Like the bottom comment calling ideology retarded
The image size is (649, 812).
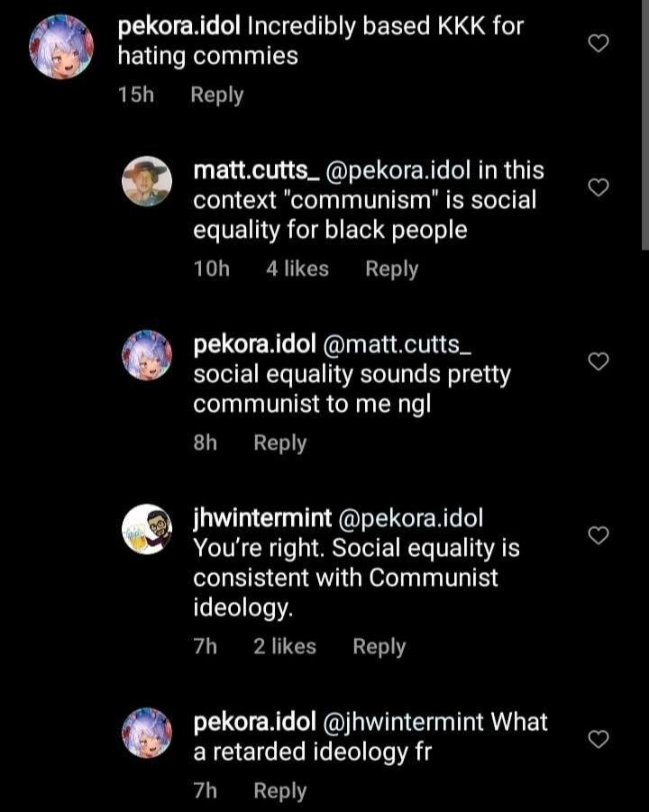pyautogui.click(x=598, y=739)
